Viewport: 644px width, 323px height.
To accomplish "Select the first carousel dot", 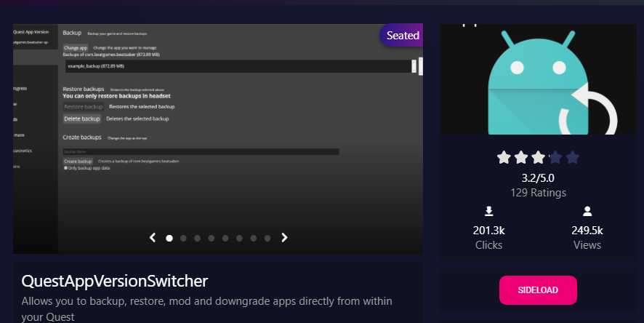I will tap(169, 238).
